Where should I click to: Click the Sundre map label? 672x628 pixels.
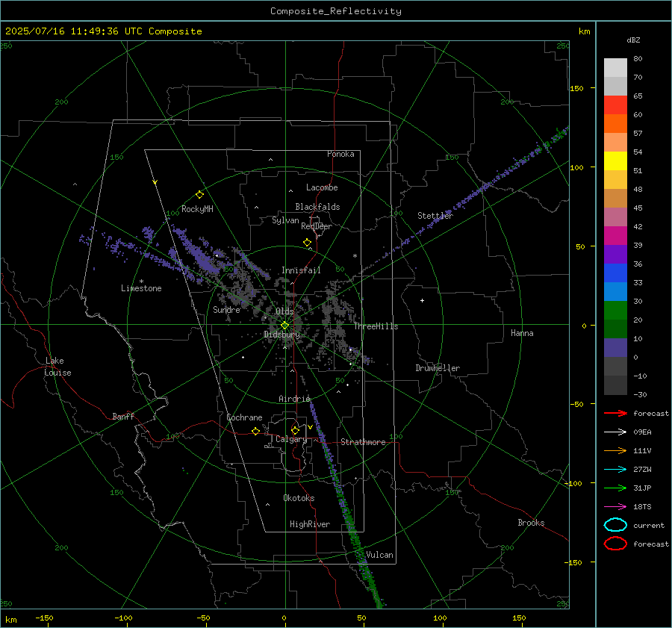(x=226, y=309)
